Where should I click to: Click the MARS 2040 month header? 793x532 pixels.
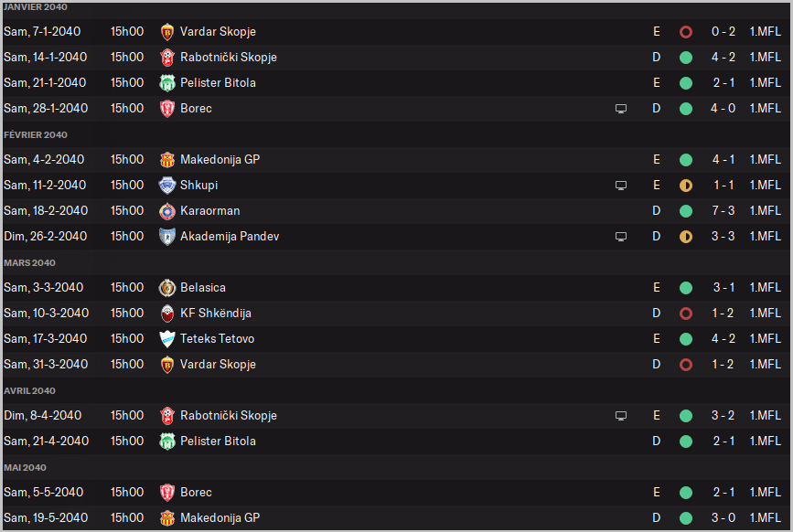click(29, 262)
